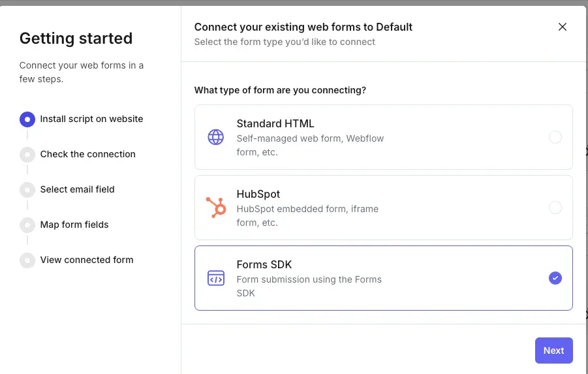Screen dimensions: 588x374
Task: Open the View connected form step label
Action: (x=87, y=260)
